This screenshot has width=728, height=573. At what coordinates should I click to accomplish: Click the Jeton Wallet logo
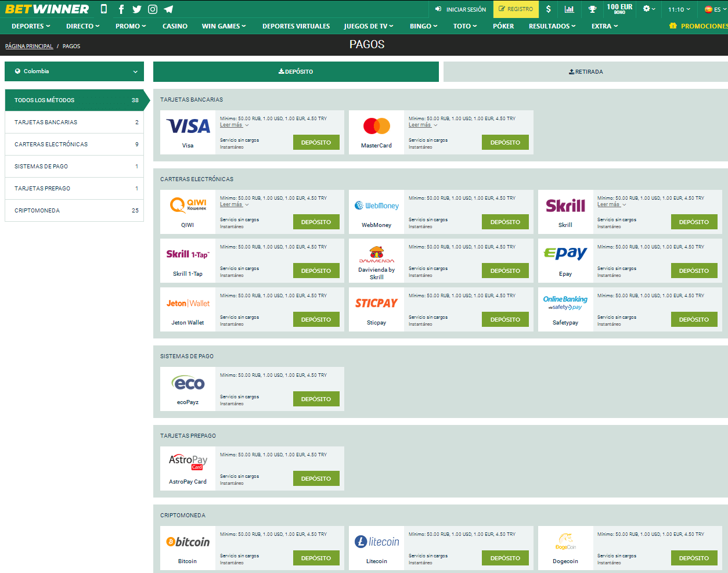[188, 303]
